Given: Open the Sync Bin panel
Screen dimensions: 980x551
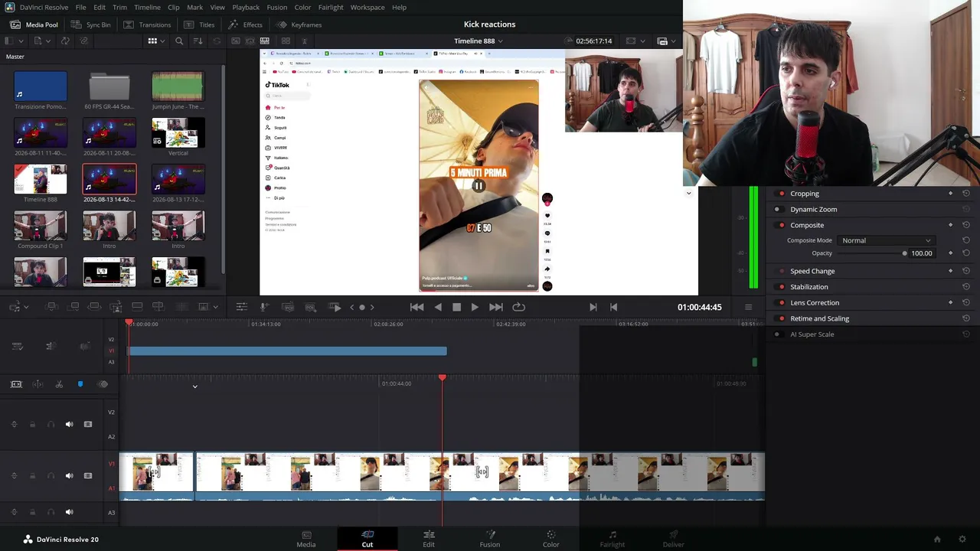Looking at the screenshot, I should [x=92, y=24].
